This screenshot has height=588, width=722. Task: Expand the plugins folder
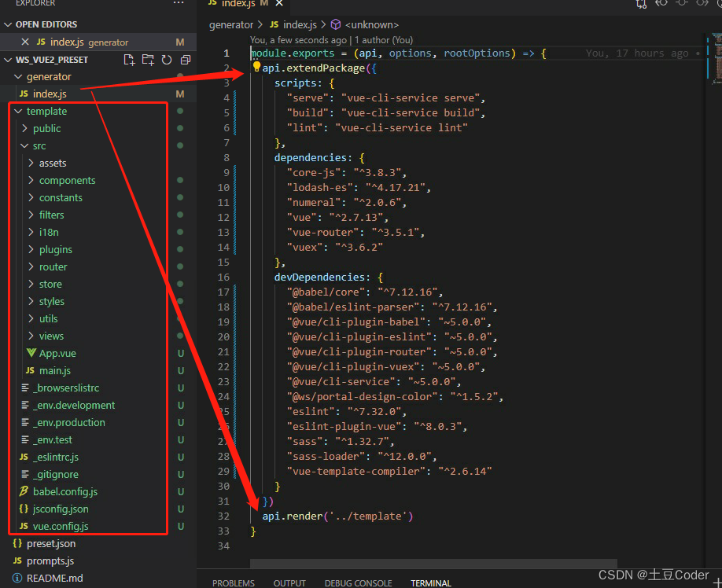[31, 249]
